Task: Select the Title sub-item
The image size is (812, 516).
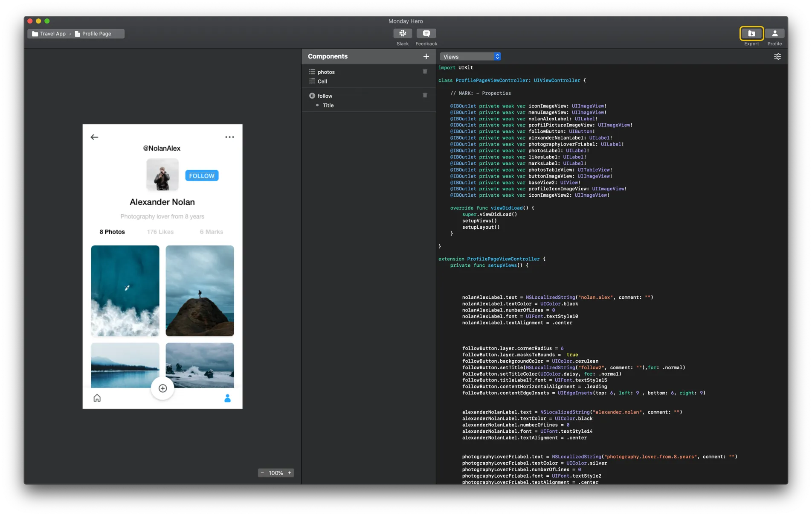Action: (x=368, y=105)
